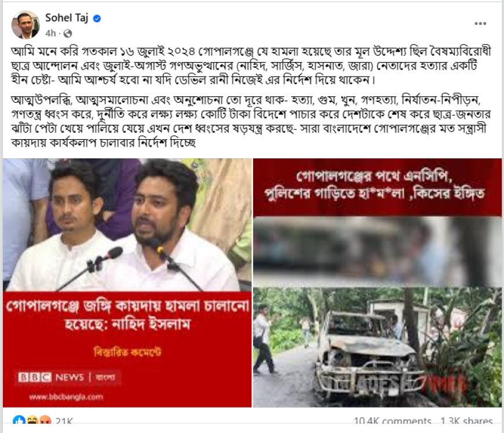Screen dimensions: 504x433
Task: Open the three-dot post options menu
Action: point(480,24)
